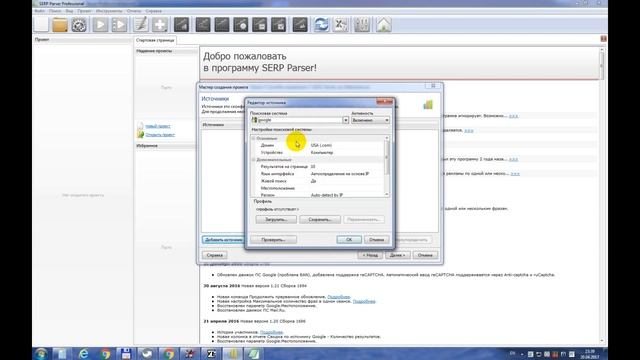Click the pencil edit toolbar icon
This screenshot has width=640, height=360.
[141, 25]
